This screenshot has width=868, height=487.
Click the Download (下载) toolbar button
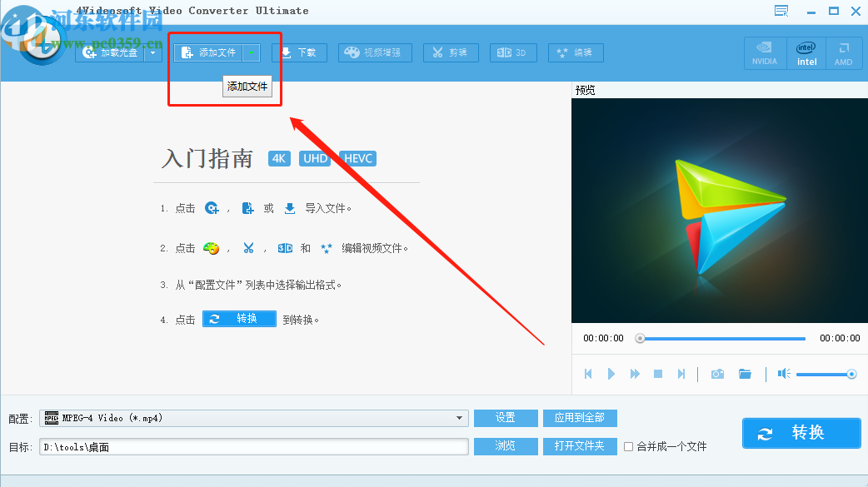299,52
